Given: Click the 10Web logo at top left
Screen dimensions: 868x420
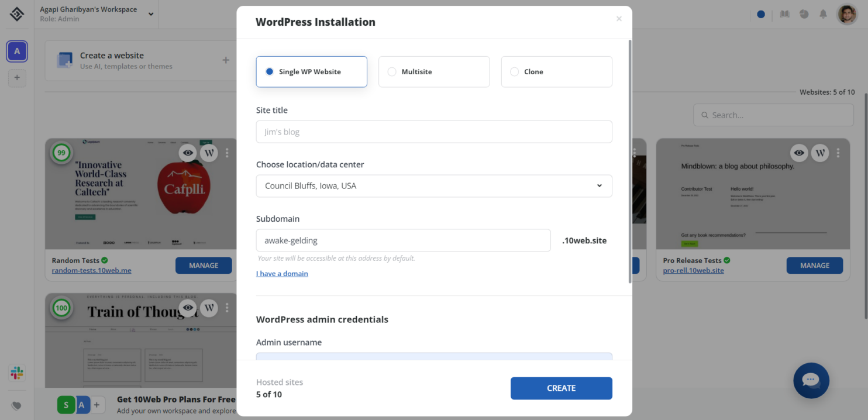Looking at the screenshot, I should (x=16, y=14).
